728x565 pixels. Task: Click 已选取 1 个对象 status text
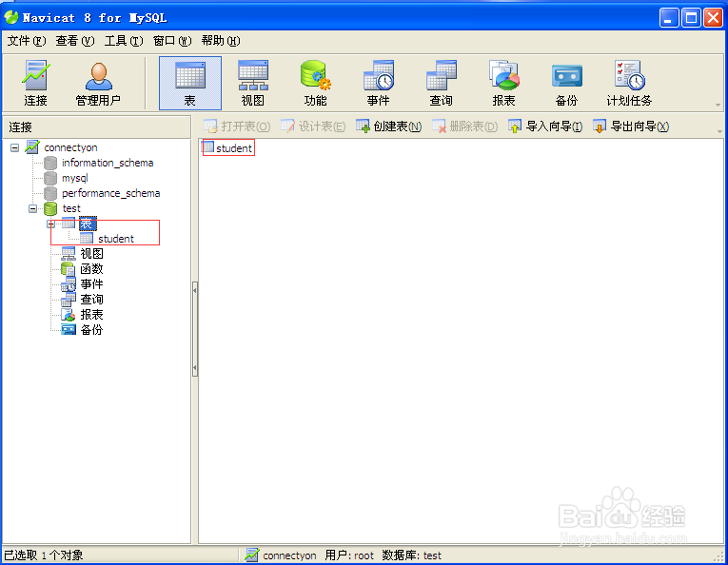44,555
